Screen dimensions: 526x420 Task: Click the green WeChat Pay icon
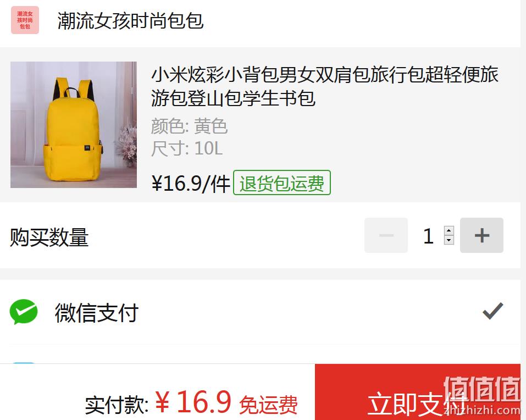[x=24, y=312]
